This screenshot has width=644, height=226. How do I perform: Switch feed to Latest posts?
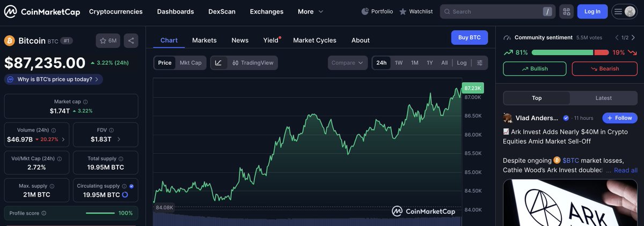[603, 98]
